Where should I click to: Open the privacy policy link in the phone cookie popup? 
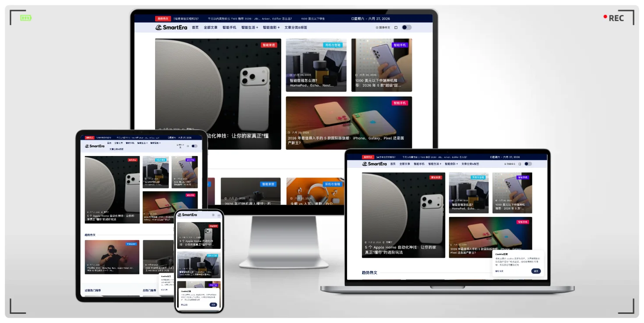click(x=184, y=305)
